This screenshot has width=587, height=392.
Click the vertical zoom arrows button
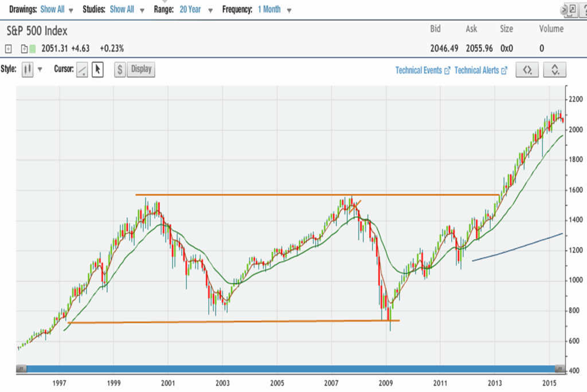pyautogui.click(x=554, y=70)
